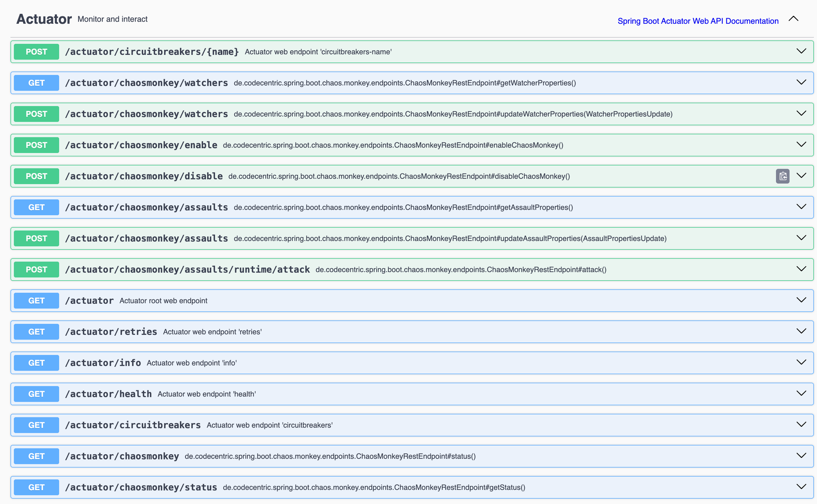Screen dimensions: 817x504
Task: Click POST badge for chaosmonkey/enable endpoint
Action: click(36, 145)
